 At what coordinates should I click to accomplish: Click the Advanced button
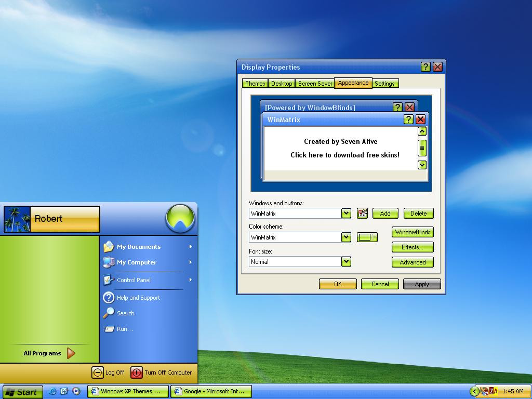tap(413, 262)
